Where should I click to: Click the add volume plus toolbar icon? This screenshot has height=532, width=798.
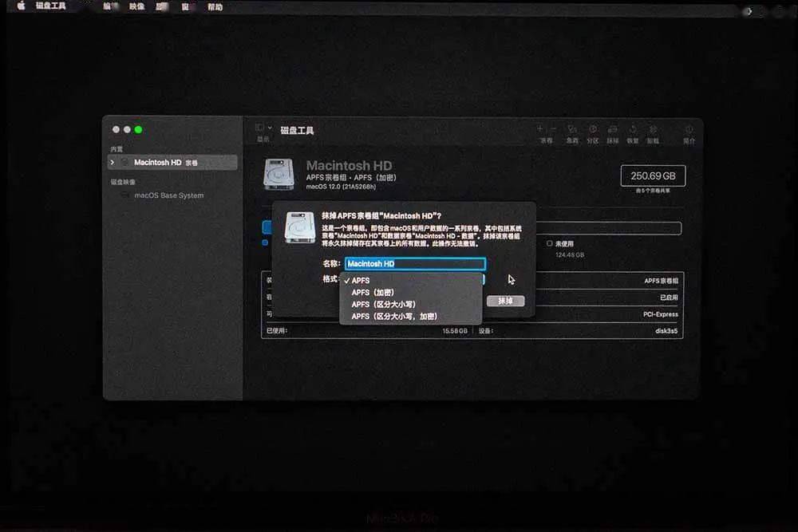540,129
